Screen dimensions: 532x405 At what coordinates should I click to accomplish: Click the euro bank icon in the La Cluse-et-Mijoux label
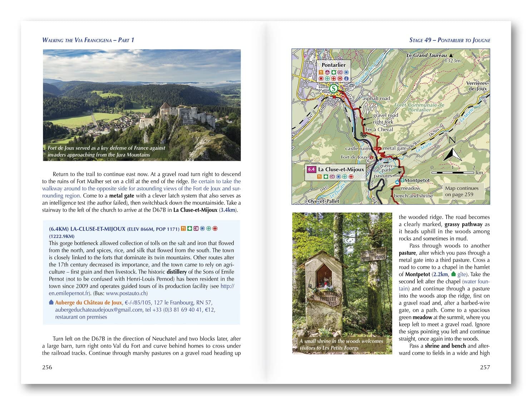(332, 177)
